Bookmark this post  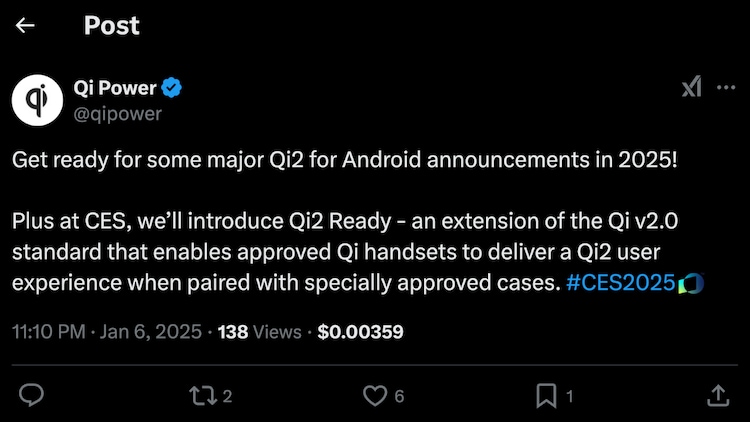coord(546,396)
